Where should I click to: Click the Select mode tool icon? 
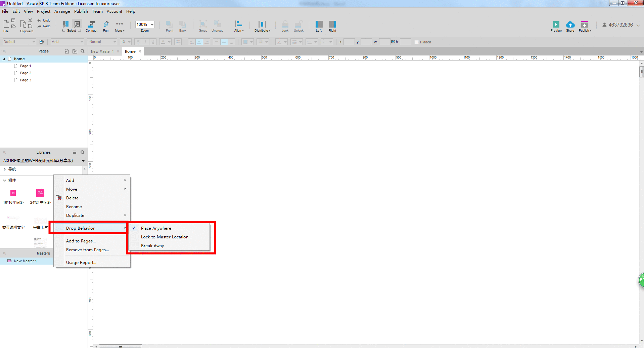66,24
